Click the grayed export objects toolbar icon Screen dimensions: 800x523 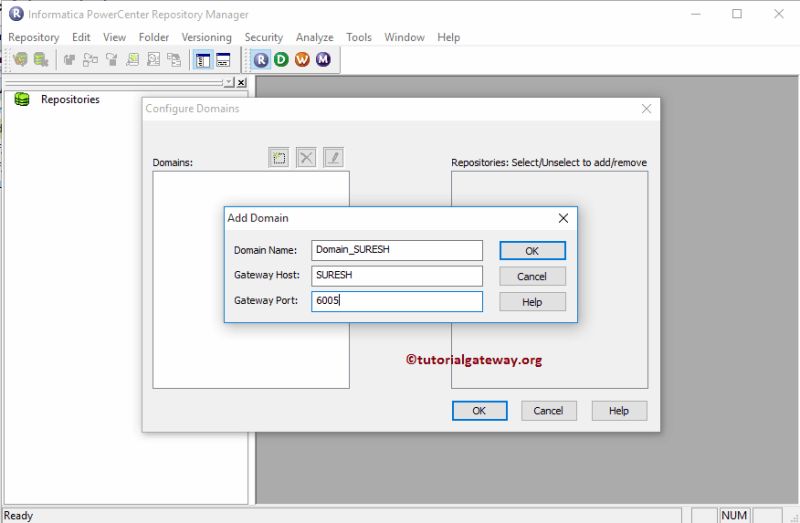pos(112,60)
